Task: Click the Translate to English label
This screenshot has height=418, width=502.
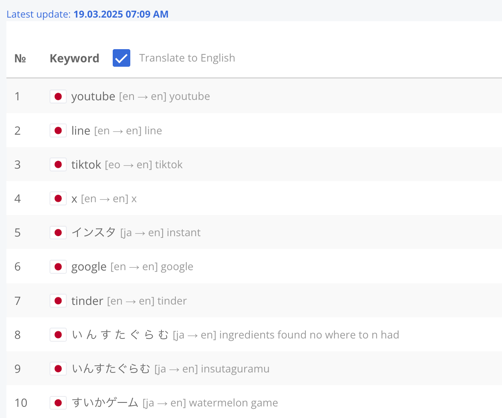Action: click(x=187, y=58)
